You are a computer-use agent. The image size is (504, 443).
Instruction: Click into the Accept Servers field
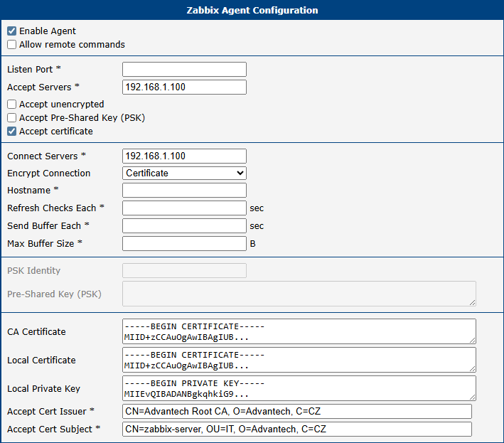pos(185,87)
